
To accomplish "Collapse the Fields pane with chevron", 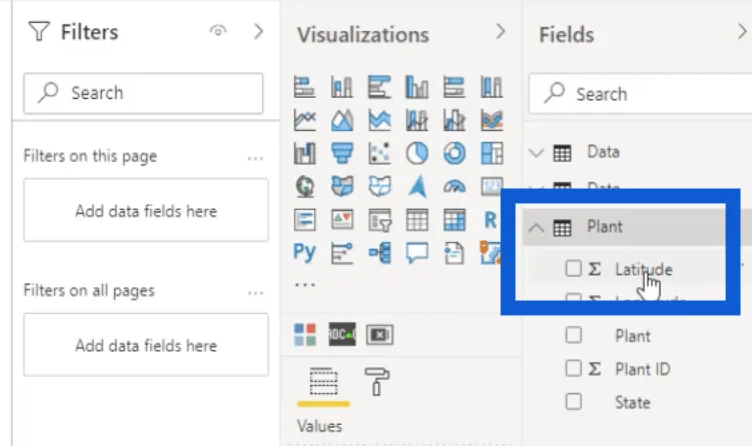I will (x=742, y=32).
